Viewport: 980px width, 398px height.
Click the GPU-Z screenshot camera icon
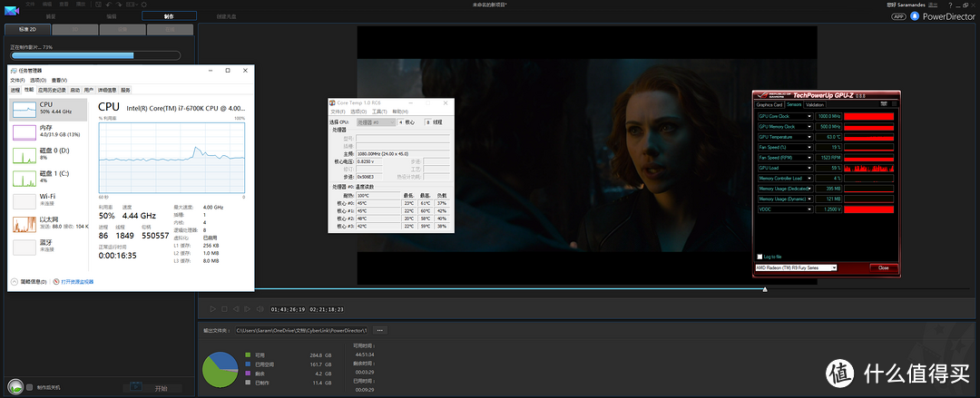click(x=884, y=102)
